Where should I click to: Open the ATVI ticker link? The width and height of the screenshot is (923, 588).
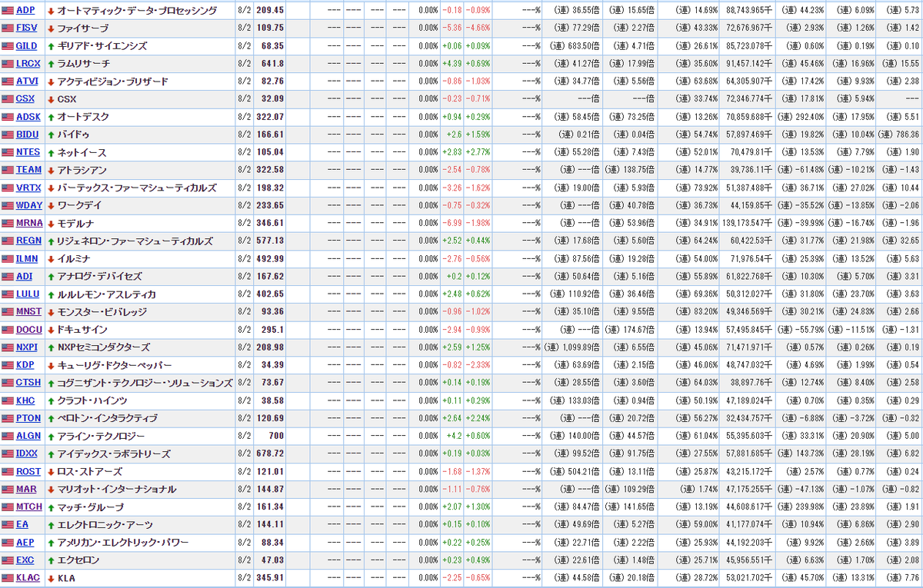click(x=27, y=81)
